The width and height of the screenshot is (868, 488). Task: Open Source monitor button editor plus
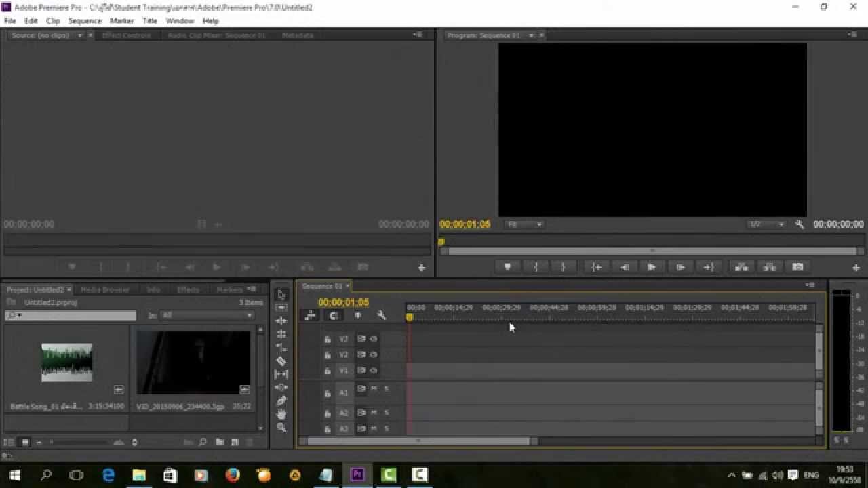point(421,268)
